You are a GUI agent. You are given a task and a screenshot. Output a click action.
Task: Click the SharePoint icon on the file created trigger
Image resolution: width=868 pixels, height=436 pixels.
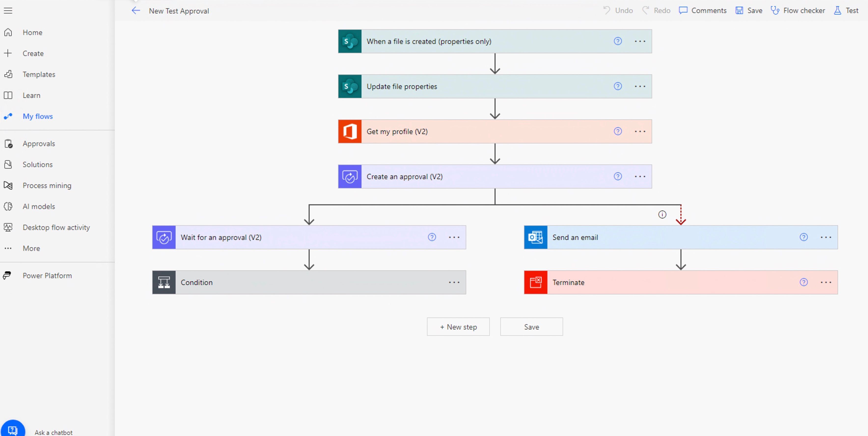pos(349,41)
